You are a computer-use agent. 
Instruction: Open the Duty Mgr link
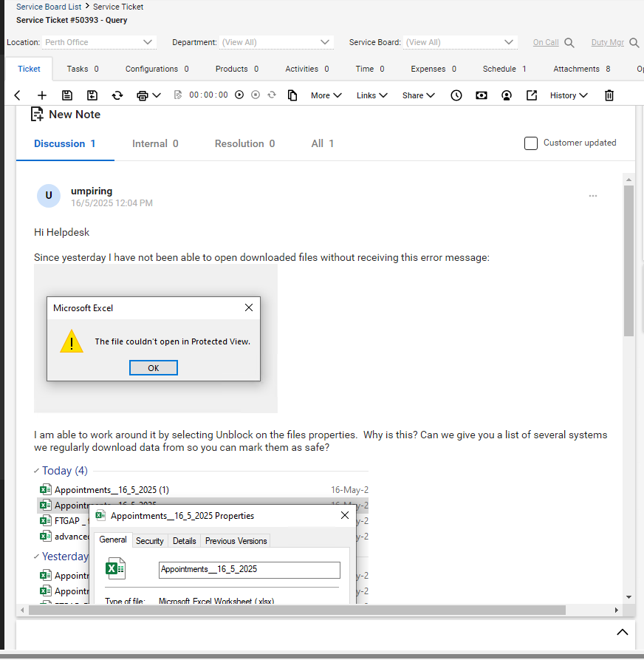pos(607,43)
